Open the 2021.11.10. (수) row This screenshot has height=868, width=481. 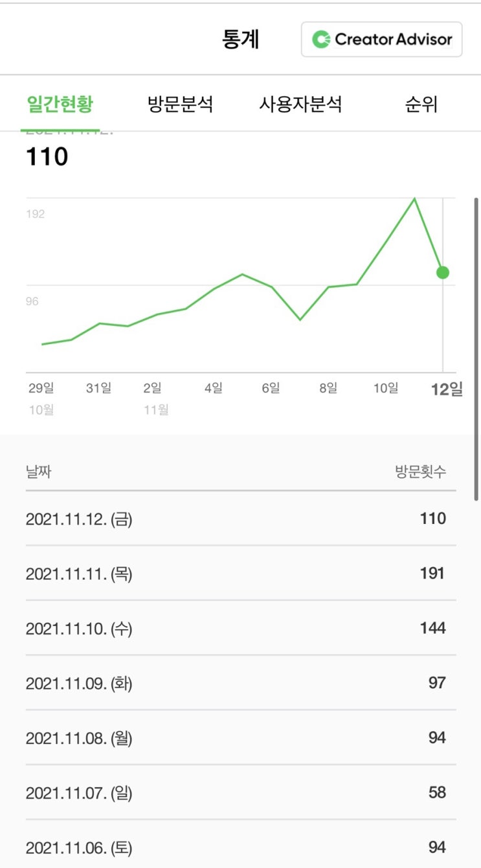click(241, 628)
